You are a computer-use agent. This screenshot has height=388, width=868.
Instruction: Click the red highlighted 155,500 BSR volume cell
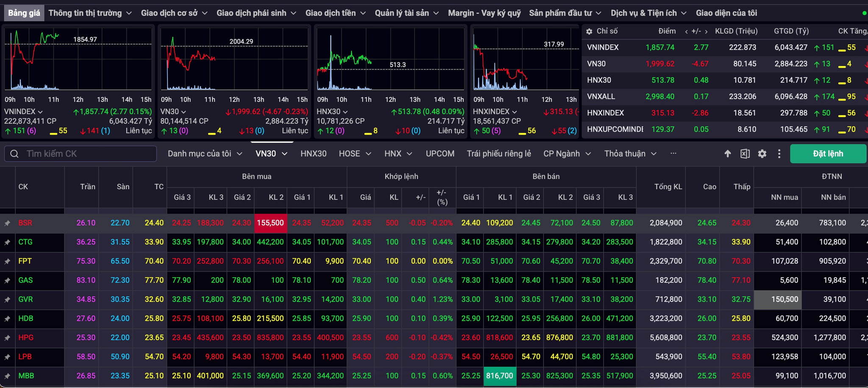(x=270, y=223)
